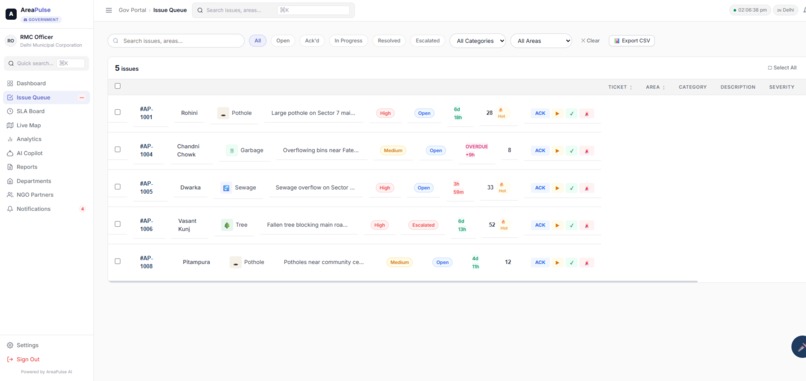Toggle the table header checkbox
The height and width of the screenshot is (381, 806).
coord(118,86)
